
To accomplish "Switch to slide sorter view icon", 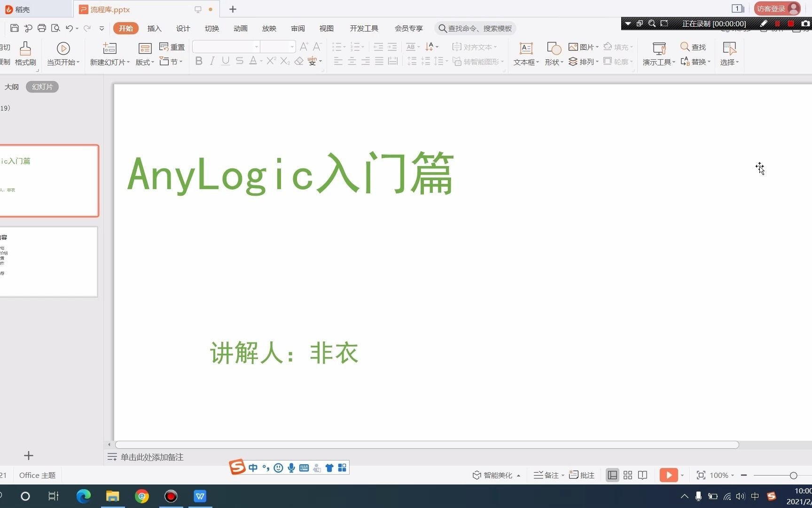I will (628, 475).
